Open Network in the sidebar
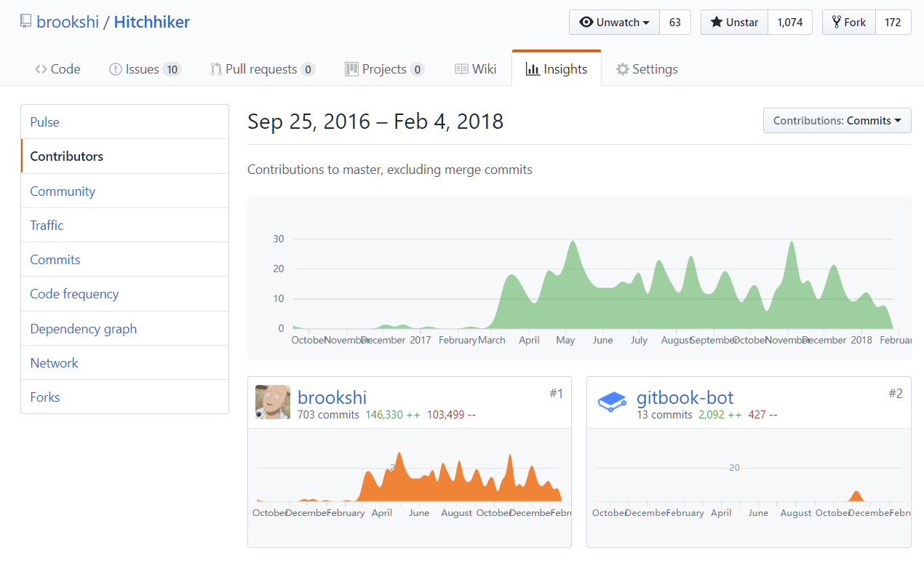 tap(124, 362)
